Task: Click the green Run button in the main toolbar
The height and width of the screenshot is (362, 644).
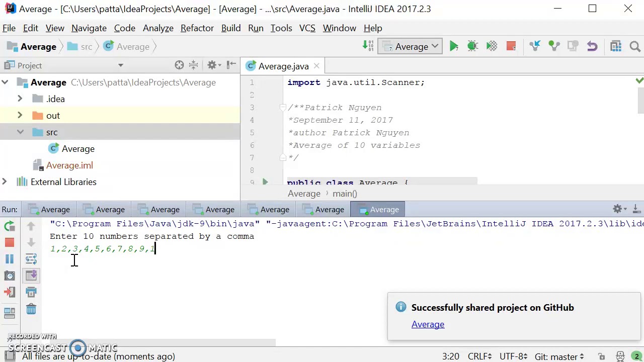Action: 453,47
